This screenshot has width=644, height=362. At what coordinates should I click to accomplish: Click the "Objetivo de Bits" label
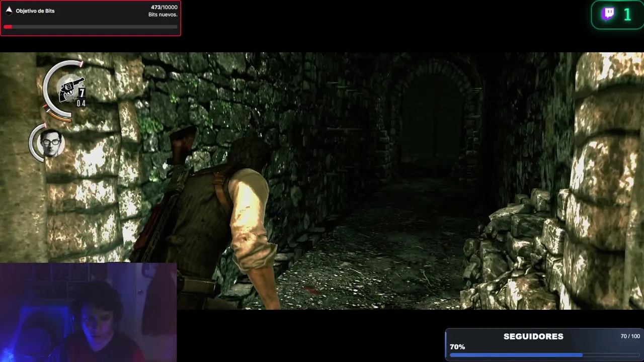[35, 11]
